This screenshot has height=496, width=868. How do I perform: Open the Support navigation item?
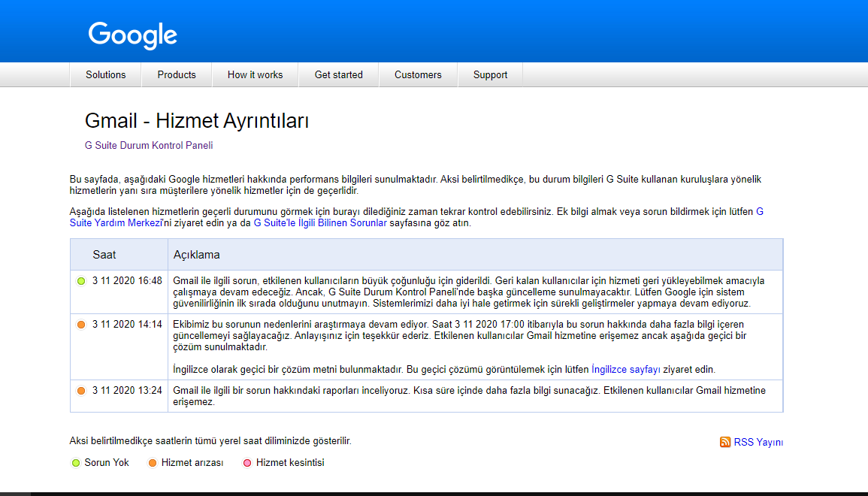tap(490, 75)
